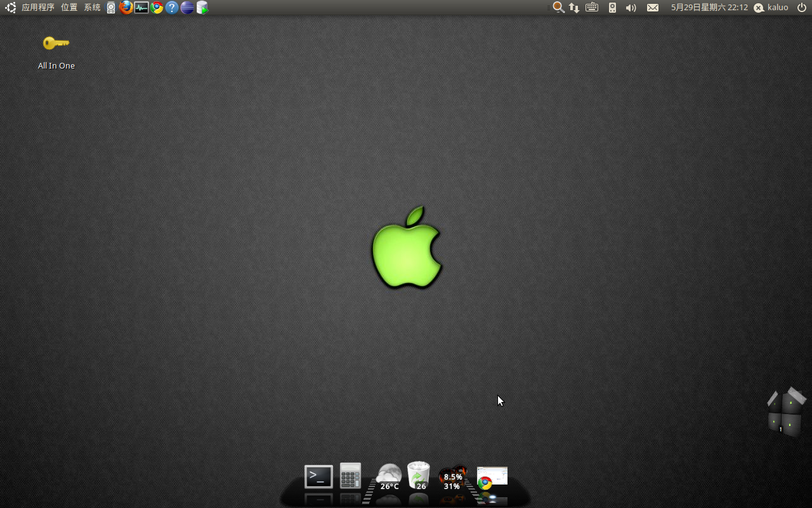
Task: Launch Firefox from the top panel
Action: click(126, 8)
